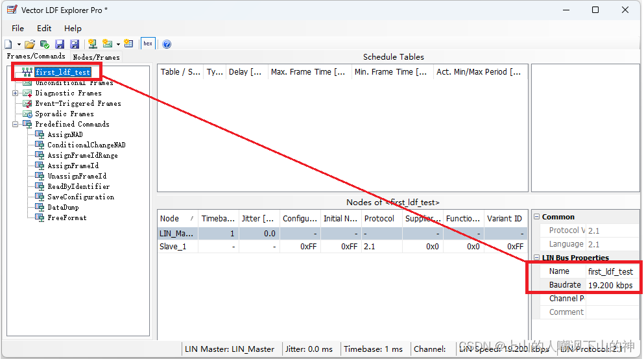This screenshot has width=644, height=359.
Task: Select Sporadic Frames in the tree
Action: pyautogui.click(x=64, y=114)
